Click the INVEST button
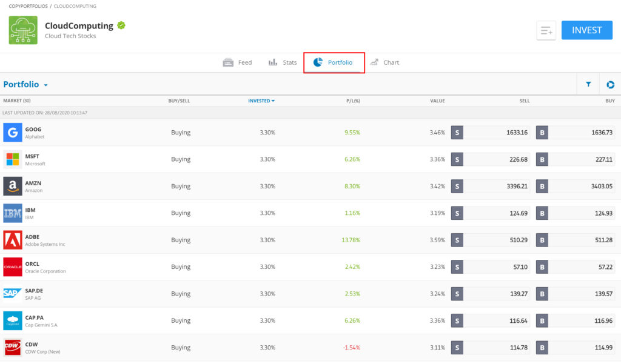 coord(587,30)
